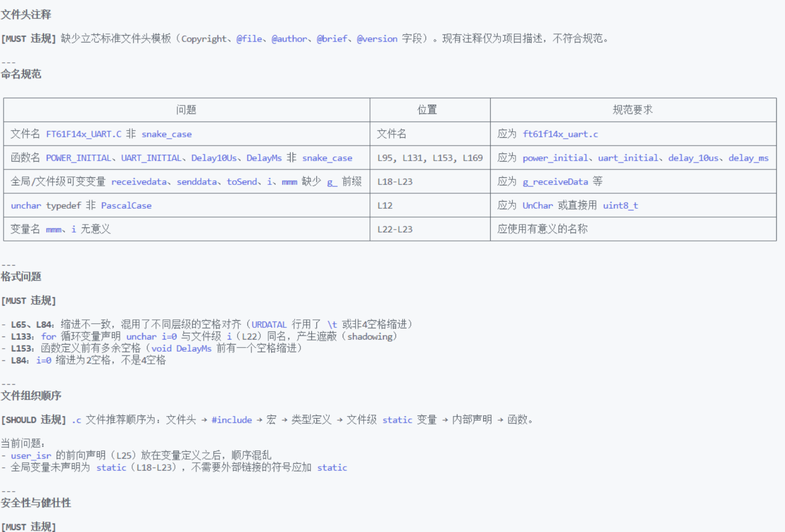Select the g_receiveData variable name
Viewport: 785px width, 532px height.
click(555, 182)
